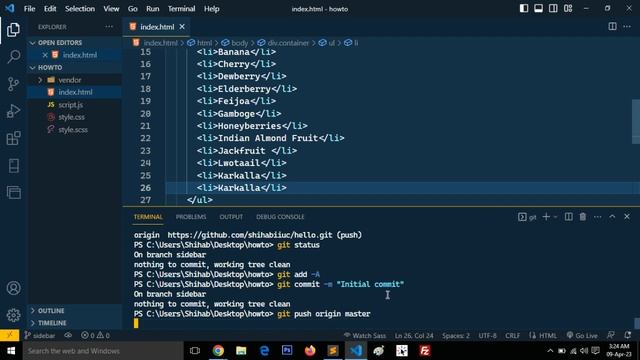Split the editor to the right

pos(612,27)
